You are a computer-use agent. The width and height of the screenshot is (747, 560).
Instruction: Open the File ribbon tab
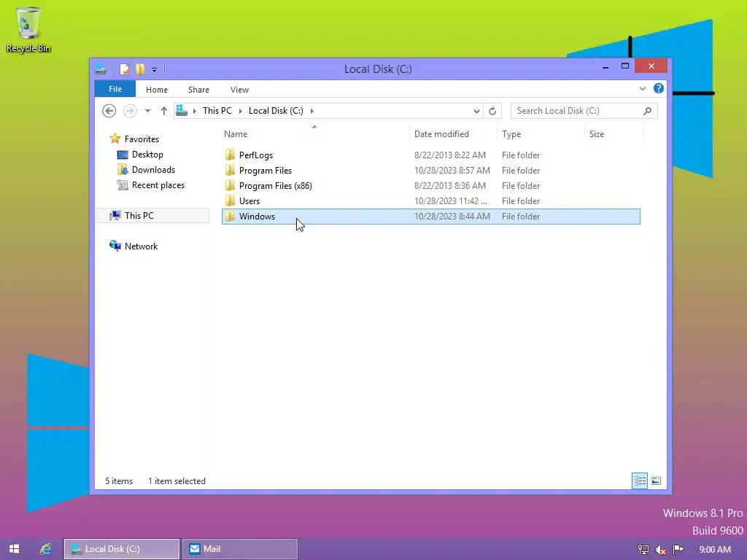115,89
